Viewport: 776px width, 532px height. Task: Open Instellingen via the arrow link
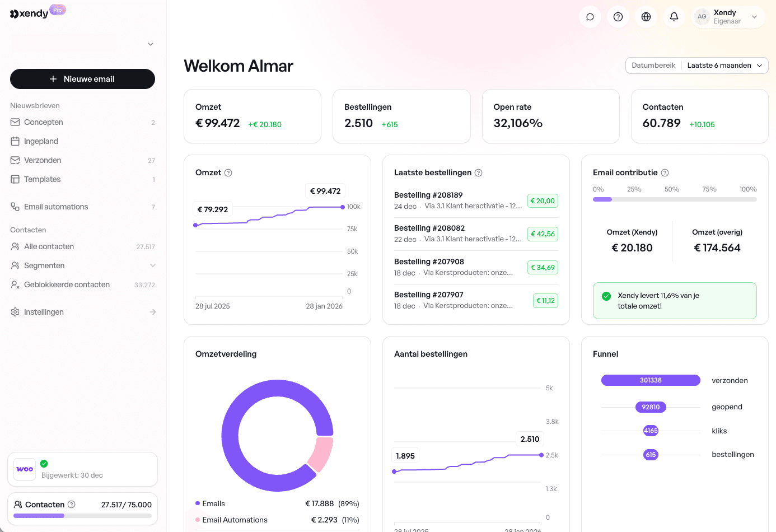click(152, 312)
